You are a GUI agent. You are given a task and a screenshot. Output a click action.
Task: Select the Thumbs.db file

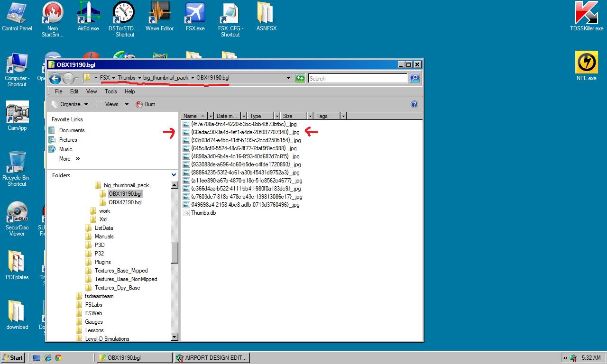203,213
